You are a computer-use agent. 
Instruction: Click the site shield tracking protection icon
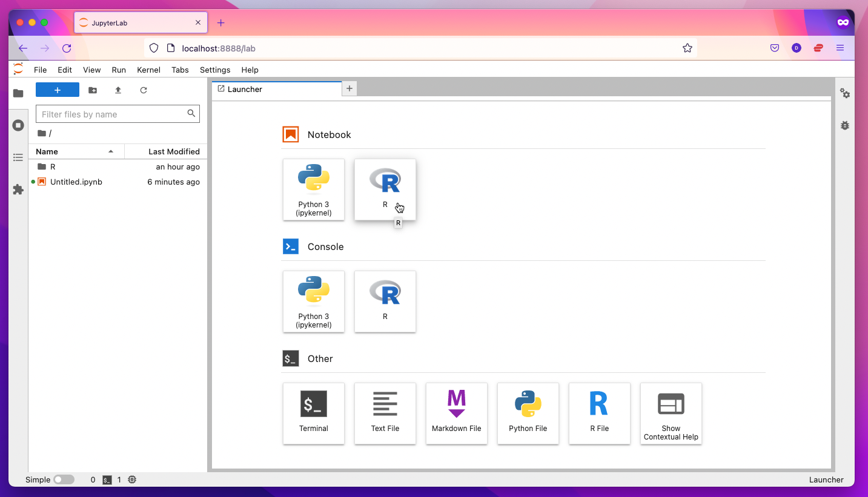(154, 48)
